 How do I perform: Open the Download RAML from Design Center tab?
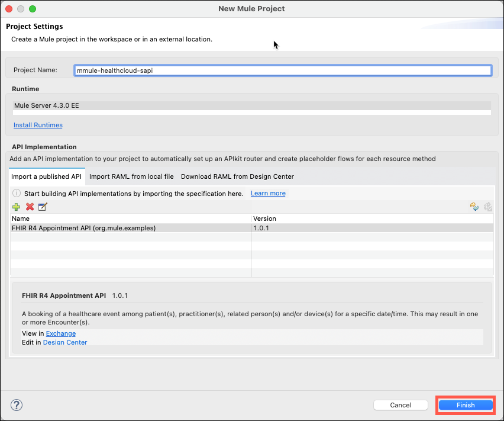238,176
